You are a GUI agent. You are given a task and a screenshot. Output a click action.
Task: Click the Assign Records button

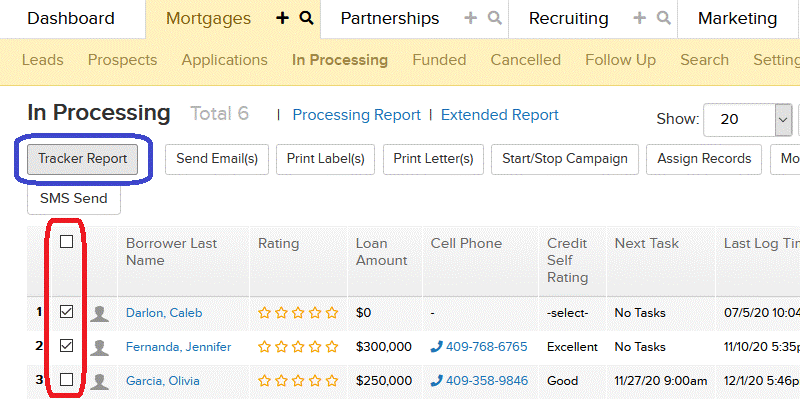[x=704, y=159]
